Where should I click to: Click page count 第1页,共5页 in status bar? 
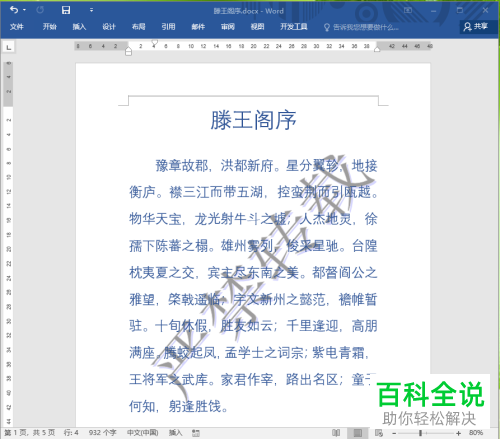coord(29,433)
